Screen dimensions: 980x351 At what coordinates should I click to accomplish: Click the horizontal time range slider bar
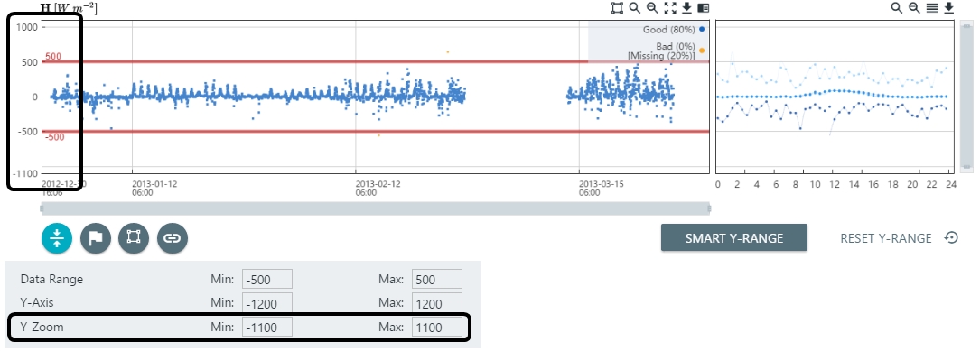click(375, 208)
